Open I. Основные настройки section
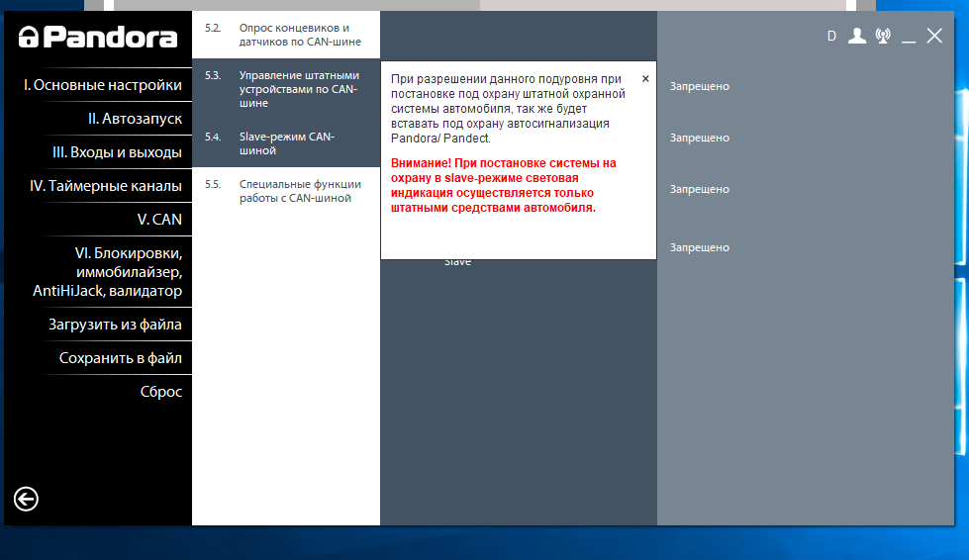The width and height of the screenshot is (969, 560). (103, 85)
